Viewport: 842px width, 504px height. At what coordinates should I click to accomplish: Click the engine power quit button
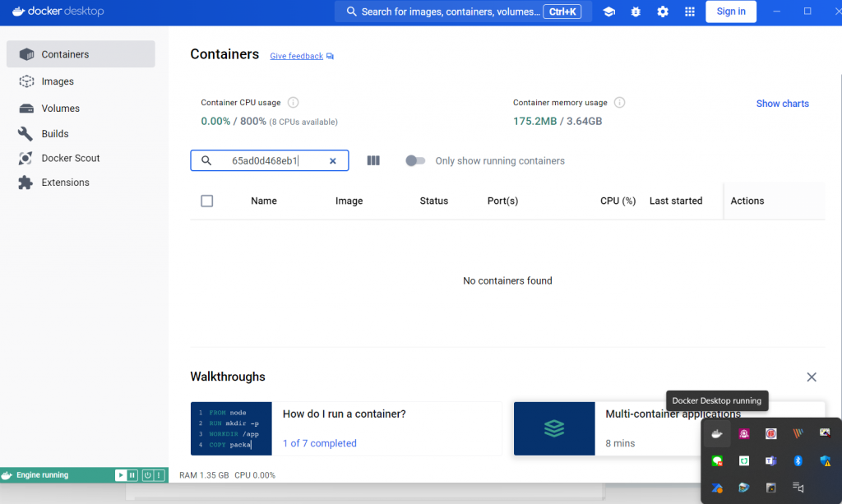[148, 475]
